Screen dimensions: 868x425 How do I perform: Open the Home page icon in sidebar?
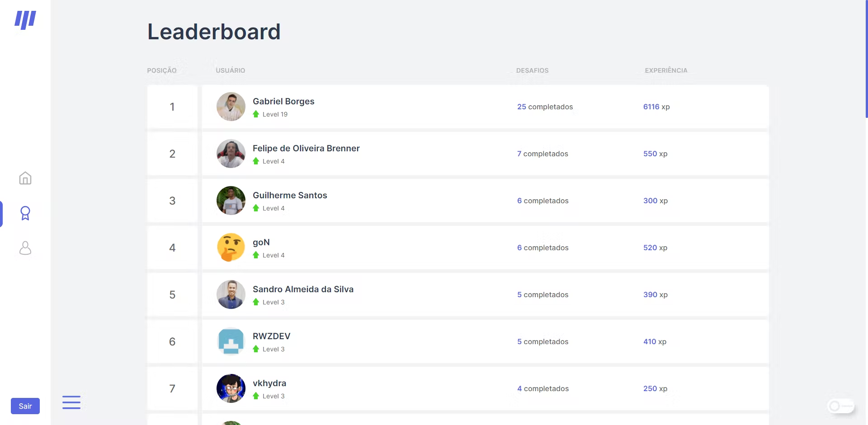25,178
